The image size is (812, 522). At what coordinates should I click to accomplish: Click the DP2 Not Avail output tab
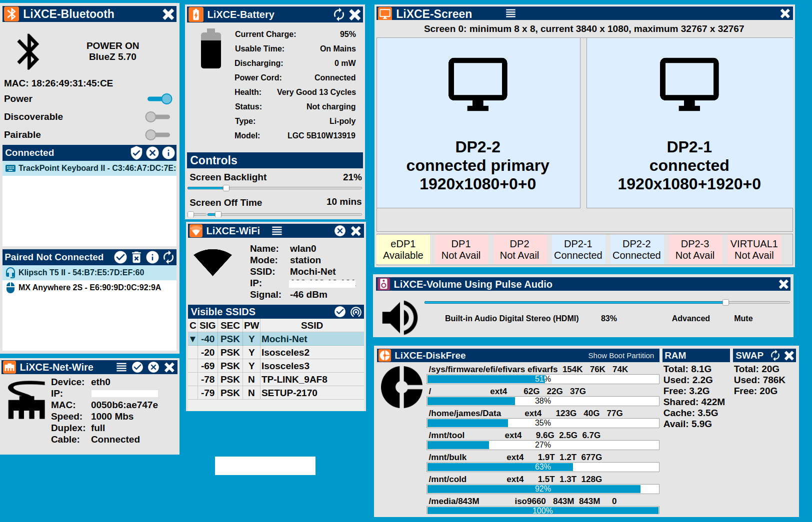click(519, 250)
